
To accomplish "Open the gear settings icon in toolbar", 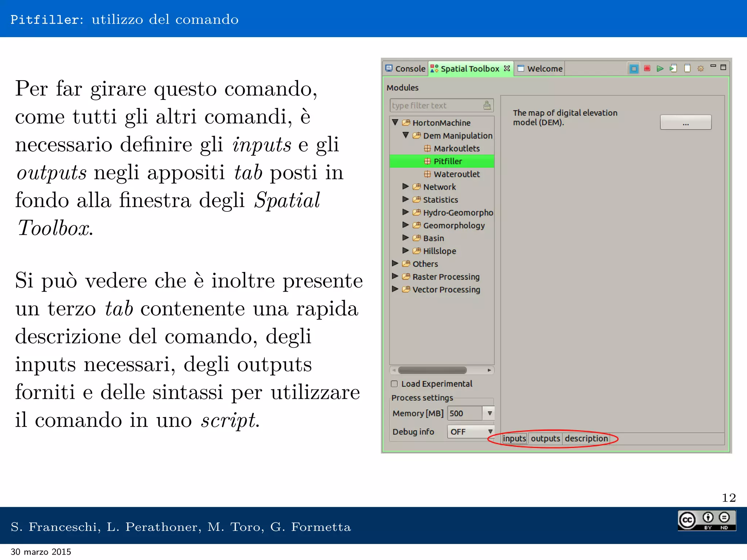I will pos(701,69).
